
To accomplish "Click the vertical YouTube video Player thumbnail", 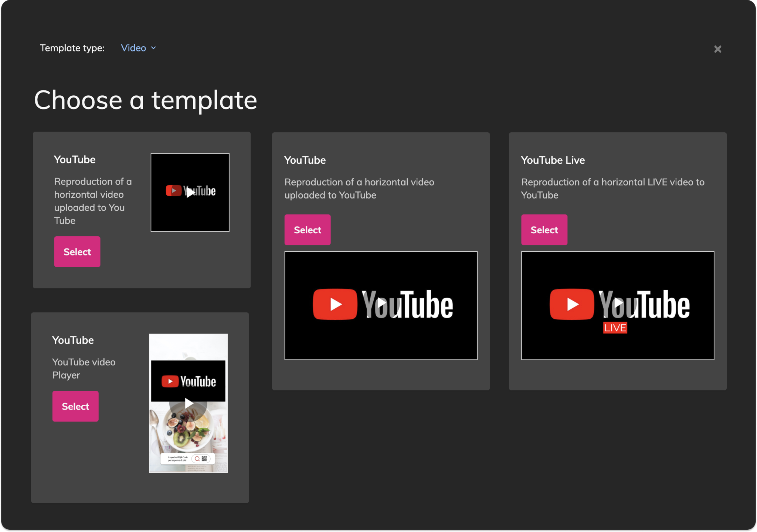I will pyautogui.click(x=188, y=403).
